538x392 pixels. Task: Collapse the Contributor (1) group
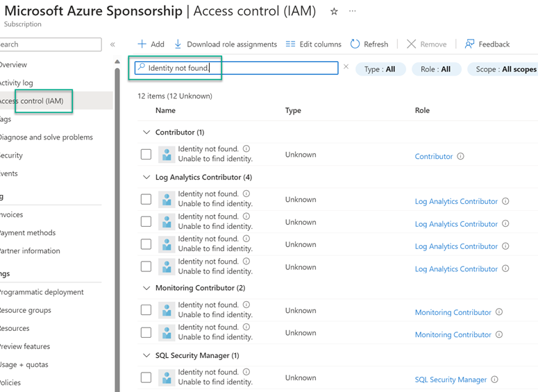click(146, 132)
